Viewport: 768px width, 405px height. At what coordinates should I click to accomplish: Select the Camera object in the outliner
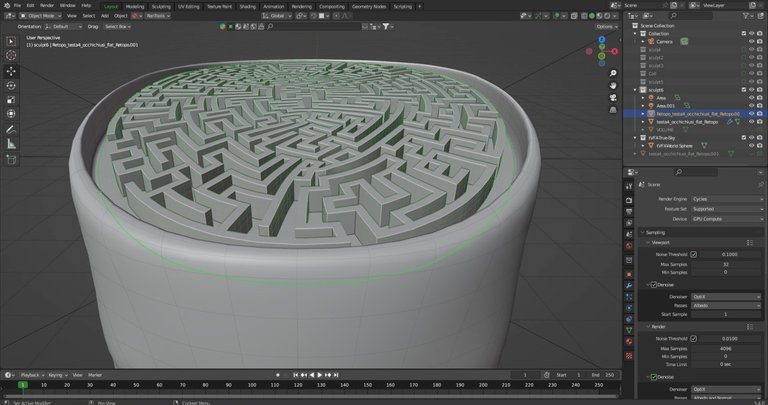pyautogui.click(x=664, y=41)
